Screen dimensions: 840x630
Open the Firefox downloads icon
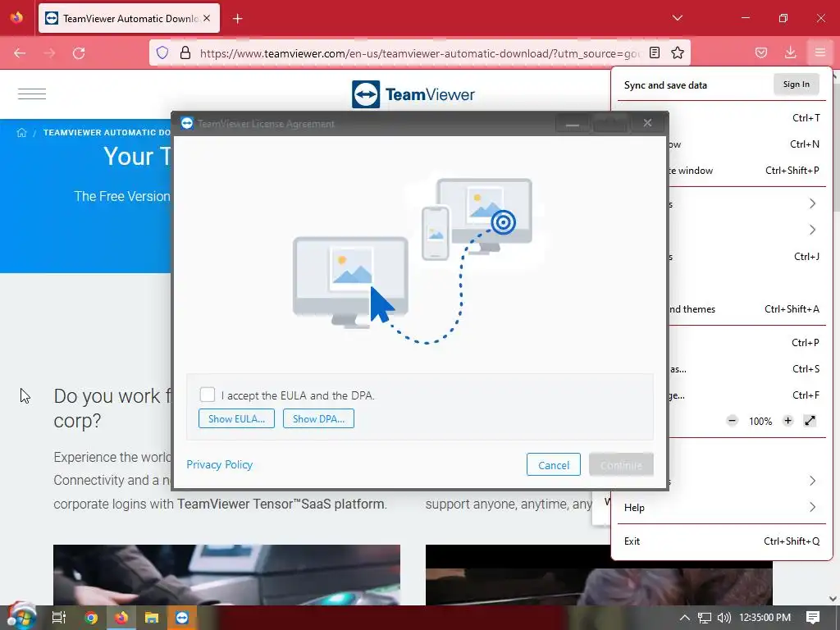[790, 52]
